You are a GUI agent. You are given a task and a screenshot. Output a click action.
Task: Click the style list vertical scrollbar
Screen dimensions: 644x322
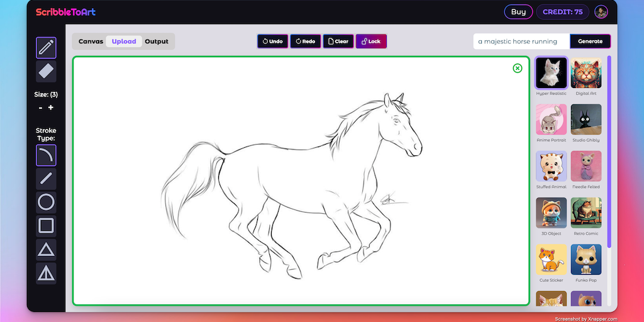click(x=609, y=152)
